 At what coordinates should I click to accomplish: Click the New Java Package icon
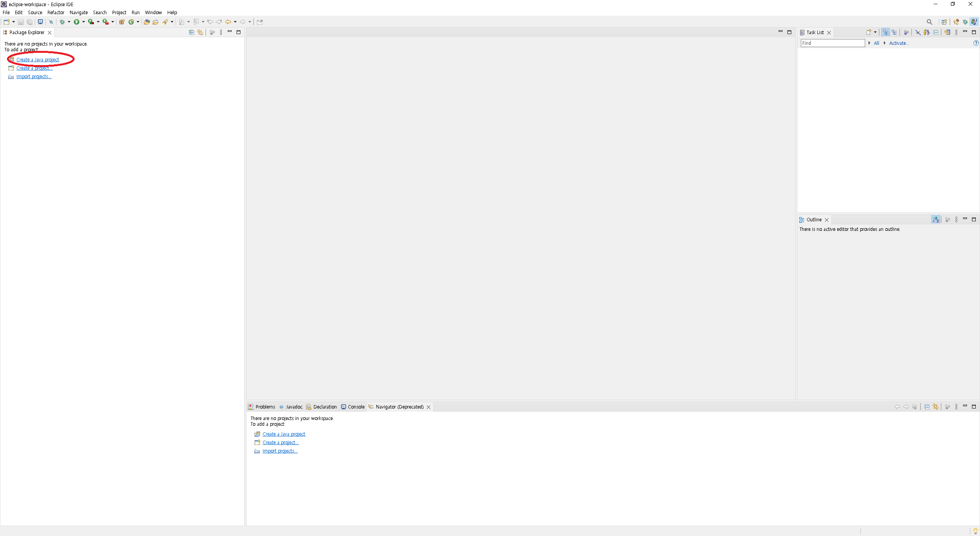[x=122, y=22]
